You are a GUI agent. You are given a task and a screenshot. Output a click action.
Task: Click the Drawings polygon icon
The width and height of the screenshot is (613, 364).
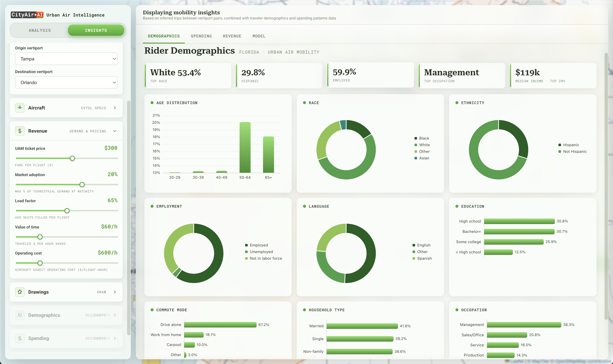(20, 292)
